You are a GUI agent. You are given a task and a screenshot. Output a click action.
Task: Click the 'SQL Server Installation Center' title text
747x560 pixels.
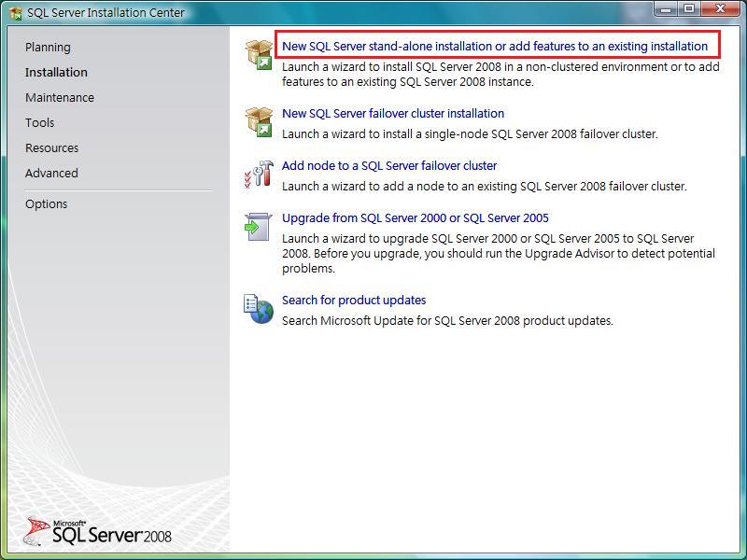(x=106, y=13)
